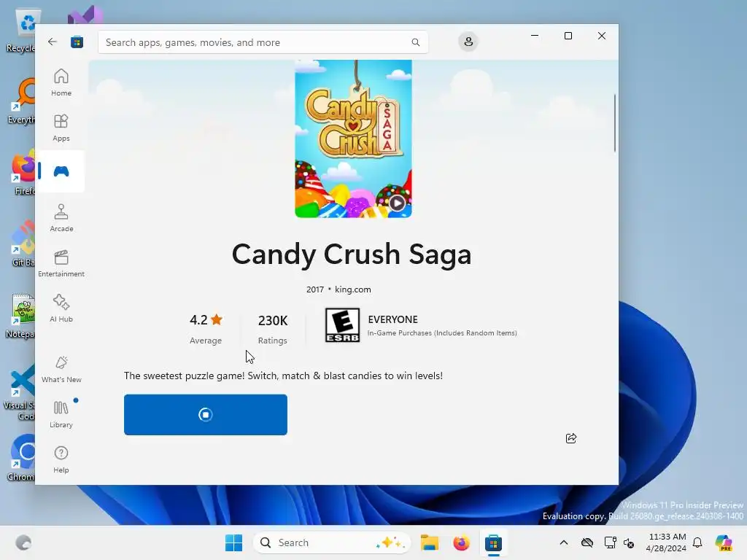The height and width of the screenshot is (560, 747).
Task: Click the muted volume tray icon
Action: click(628, 542)
